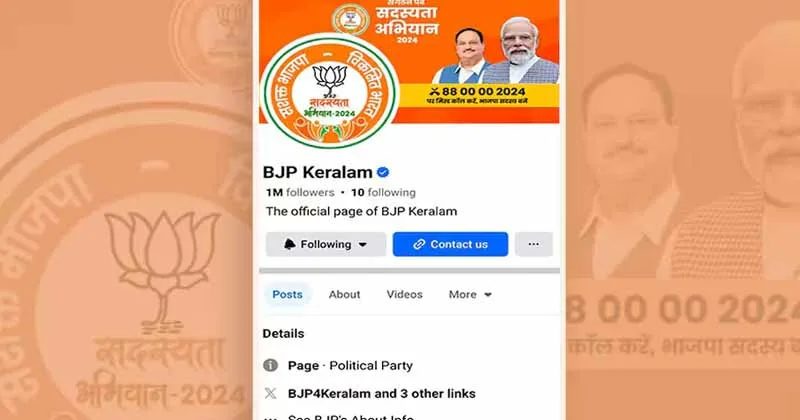Viewport: 800px width, 420px height.
Task: Click the X logo beside BJP4Keralam
Action: tap(270, 393)
